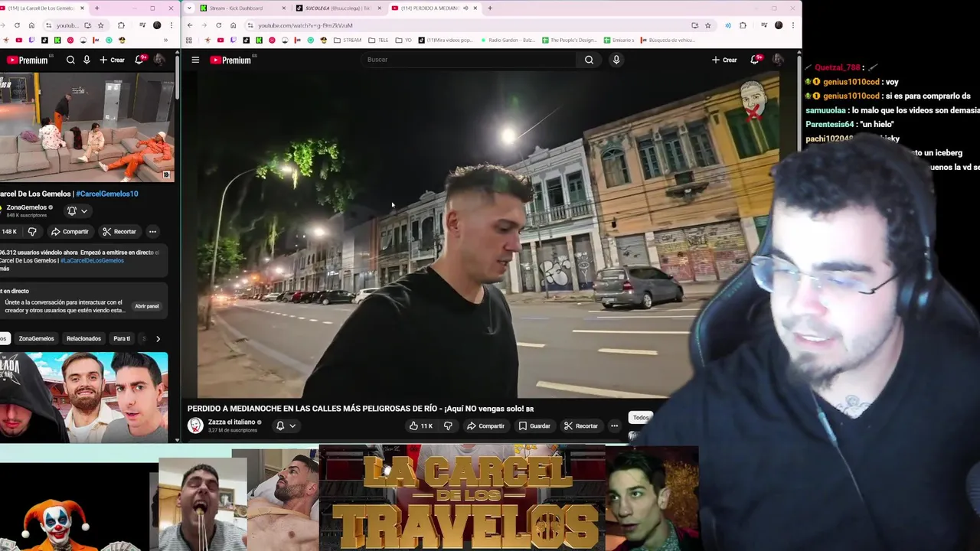Click search magnifier button in right YouTube window
This screenshot has width=980, height=551.
click(x=589, y=60)
